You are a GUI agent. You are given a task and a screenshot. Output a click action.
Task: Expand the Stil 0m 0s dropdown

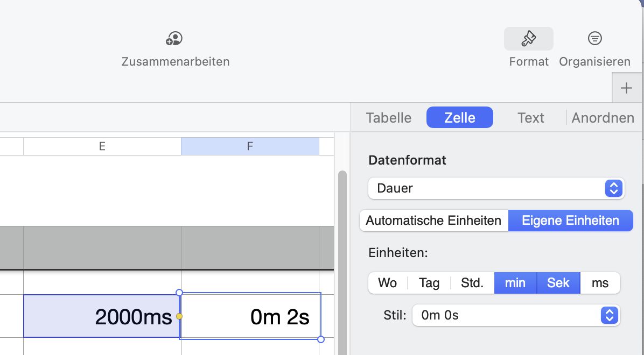(516, 315)
